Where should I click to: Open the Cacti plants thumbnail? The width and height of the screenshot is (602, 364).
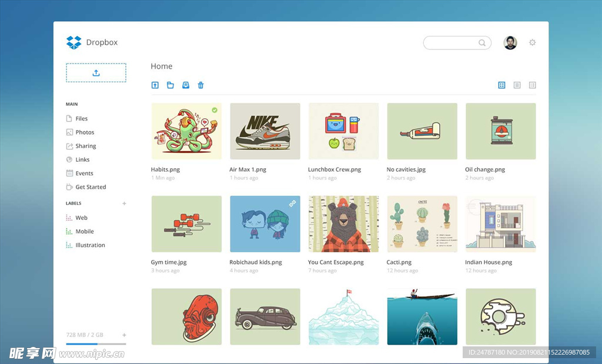pos(422,224)
